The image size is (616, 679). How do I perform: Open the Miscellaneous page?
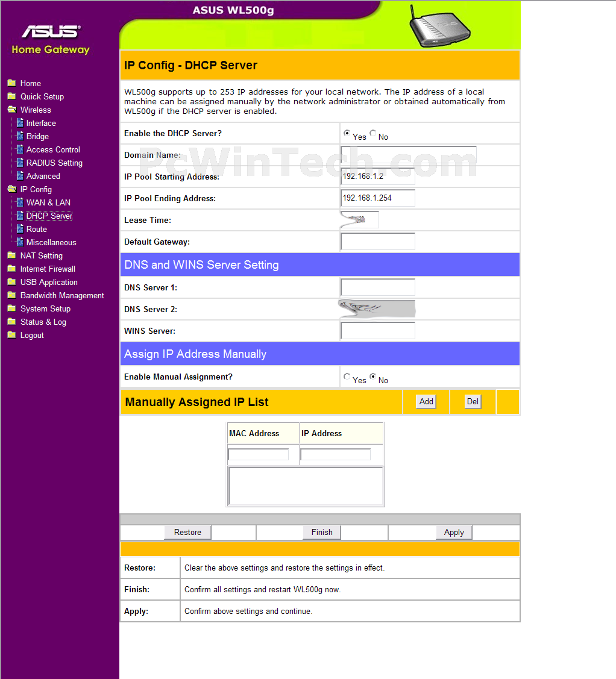point(52,242)
